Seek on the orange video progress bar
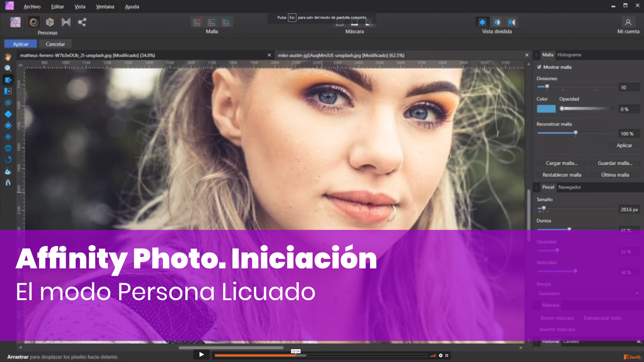644x362 pixels. click(x=321, y=356)
